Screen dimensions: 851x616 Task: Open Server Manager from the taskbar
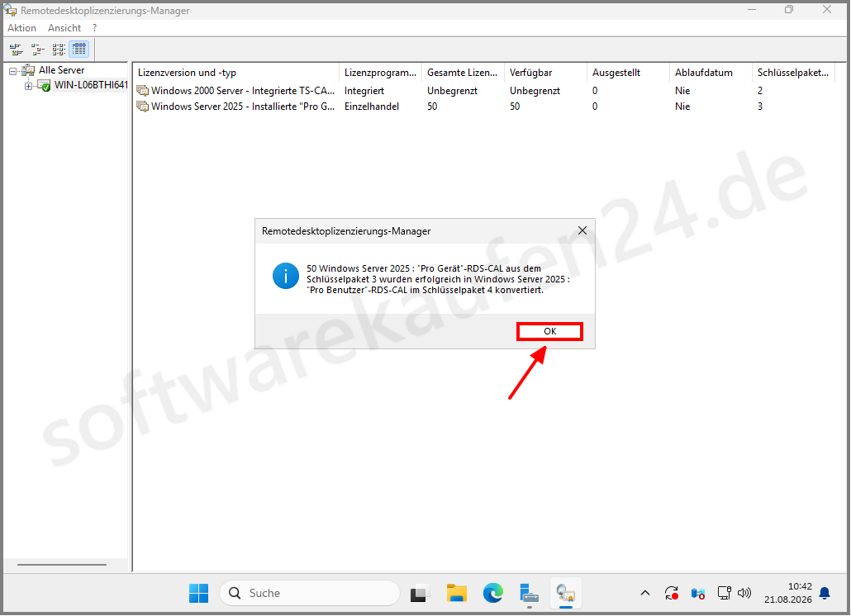click(529, 593)
